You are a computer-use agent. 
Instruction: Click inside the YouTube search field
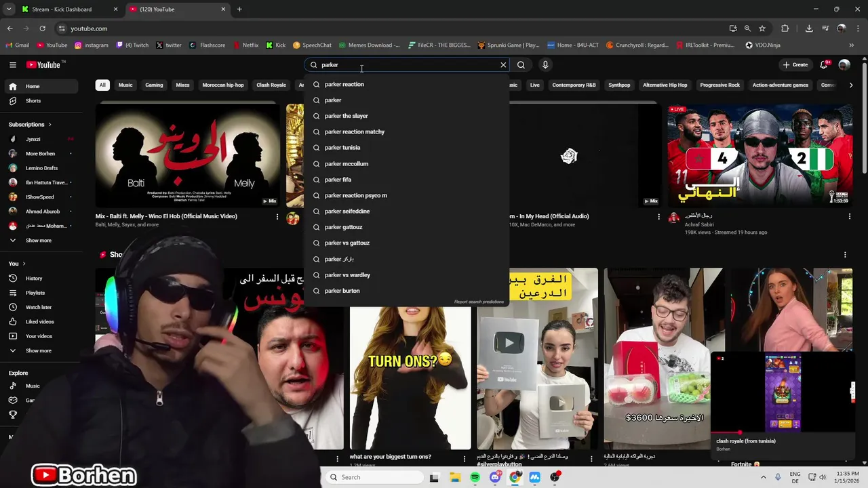tap(407, 64)
